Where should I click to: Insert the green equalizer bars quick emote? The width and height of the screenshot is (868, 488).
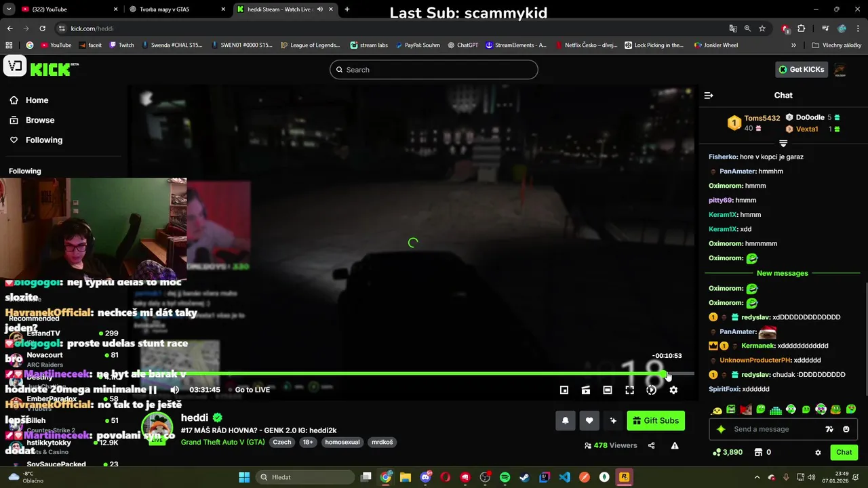tap(776, 410)
